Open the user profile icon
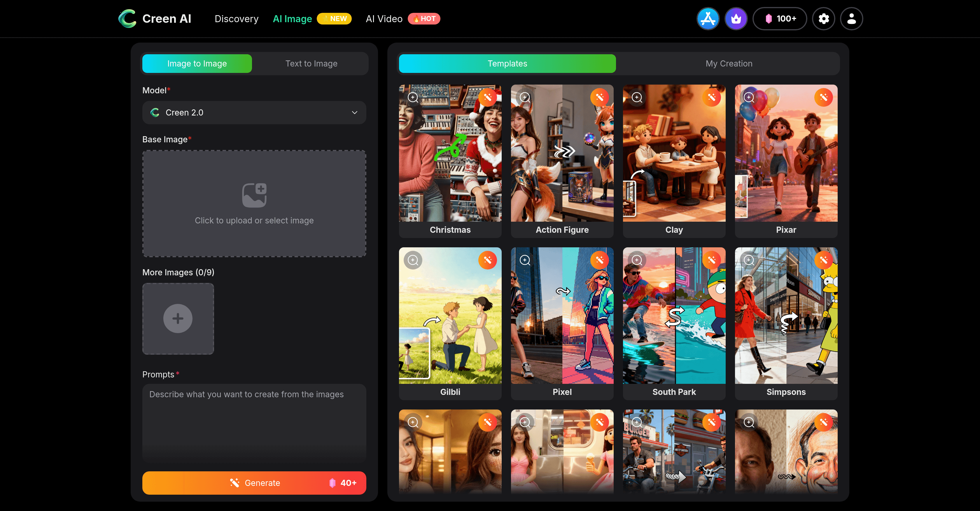The image size is (980, 511). point(851,18)
